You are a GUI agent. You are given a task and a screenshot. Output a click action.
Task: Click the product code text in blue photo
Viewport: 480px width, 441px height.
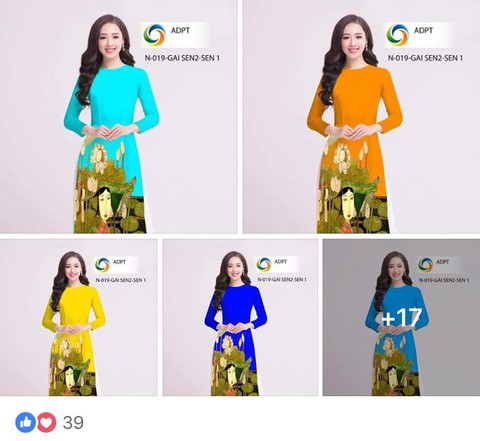(x=282, y=279)
